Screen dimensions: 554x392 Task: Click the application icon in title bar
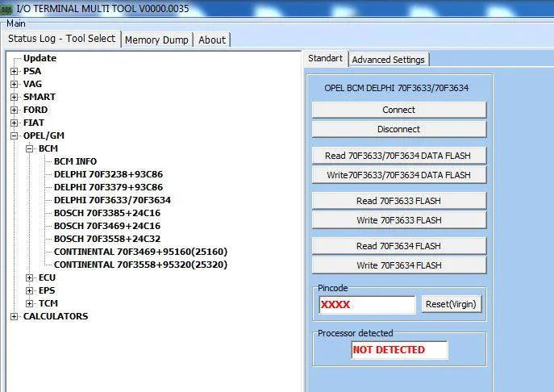pyautogui.click(x=7, y=7)
